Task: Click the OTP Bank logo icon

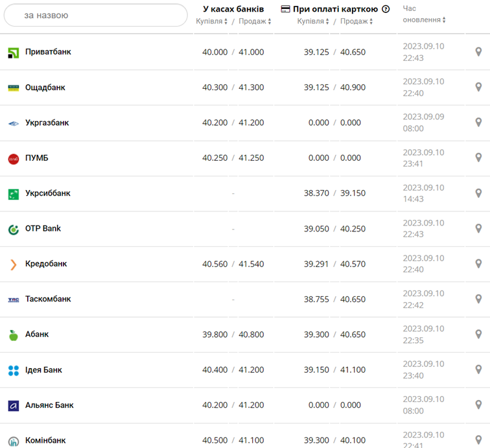Action: [x=14, y=229]
